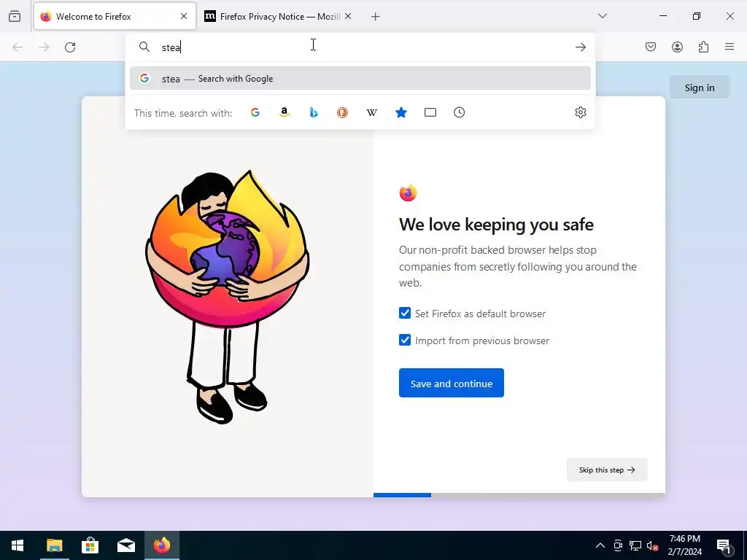Open network status tray icon
Screen dimensions: 747x560
tap(635, 545)
